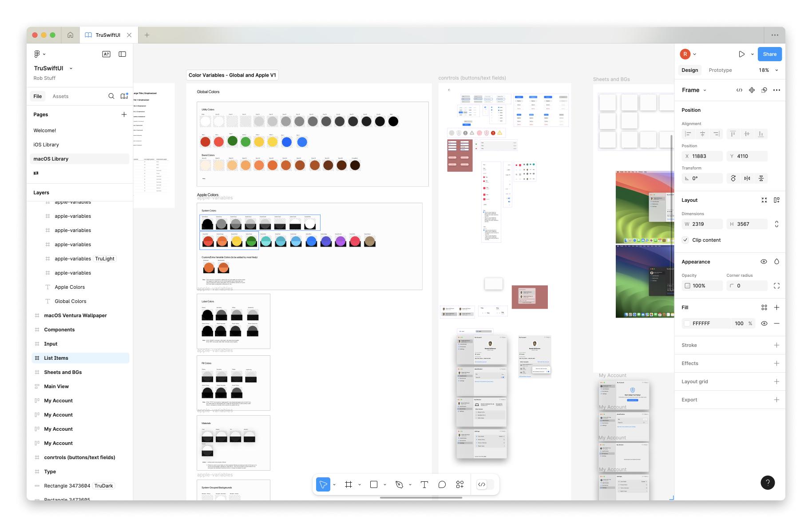This screenshot has width=812, height=527.
Task: Open the Dev Mode code icon in Frame header
Action: tap(739, 90)
